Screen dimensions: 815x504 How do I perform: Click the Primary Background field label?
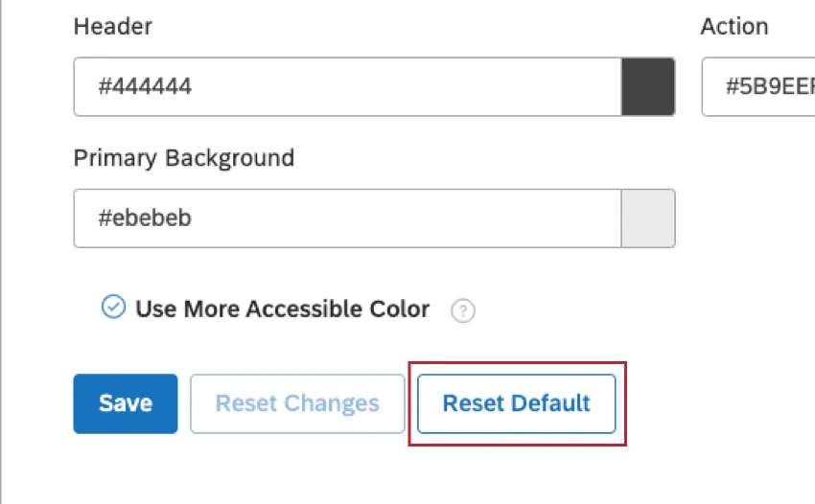click(183, 158)
